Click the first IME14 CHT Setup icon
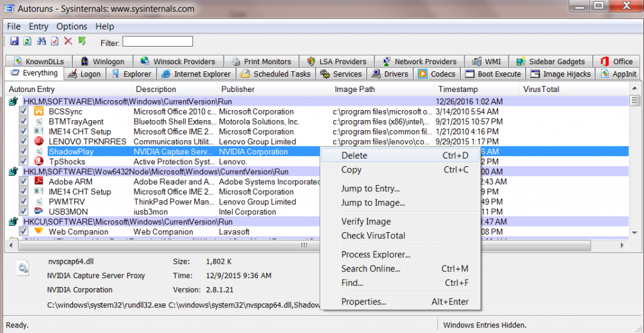Image resolution: width=644 pixels, height=333 pixels. coord(38,132)
